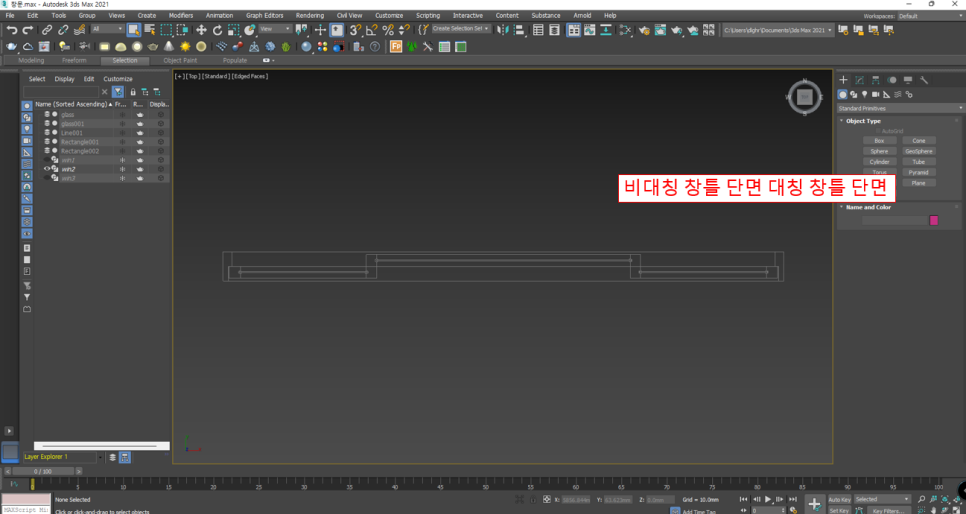Click the Mirror tool icon

coord(503,30)
